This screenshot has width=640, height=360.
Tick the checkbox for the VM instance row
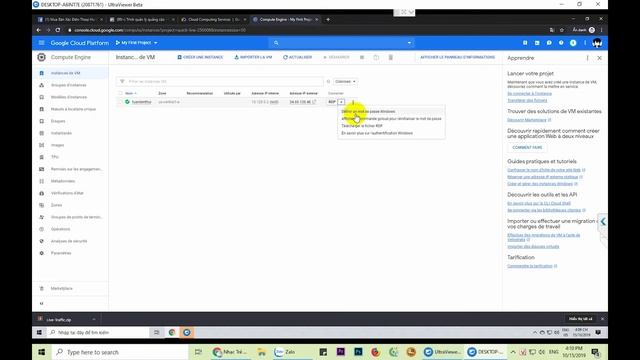pos(120,102)
